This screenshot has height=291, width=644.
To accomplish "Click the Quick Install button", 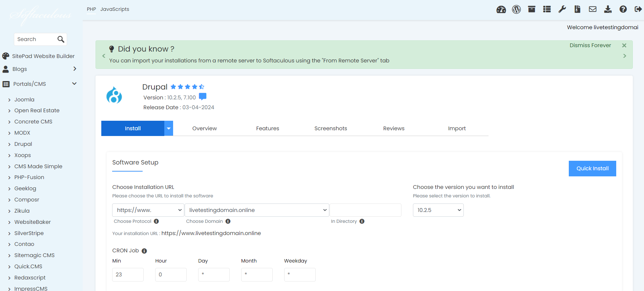I will 593,169.
